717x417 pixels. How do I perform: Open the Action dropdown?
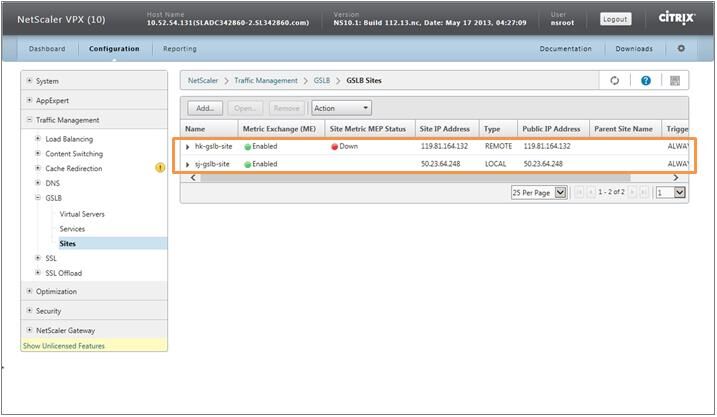(x=342, y=108)
